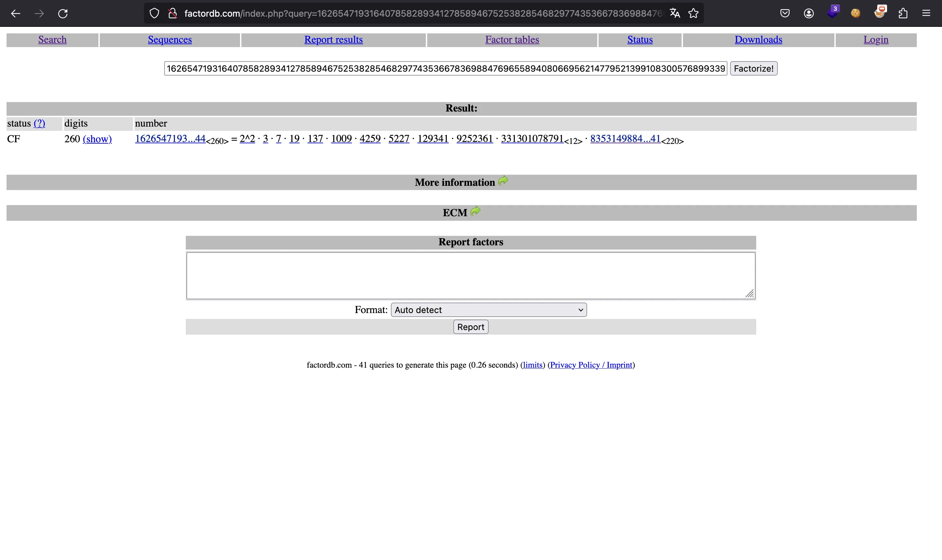Click the extension icon with red blocked badge

pyautogui.click(x=880, y=12)
